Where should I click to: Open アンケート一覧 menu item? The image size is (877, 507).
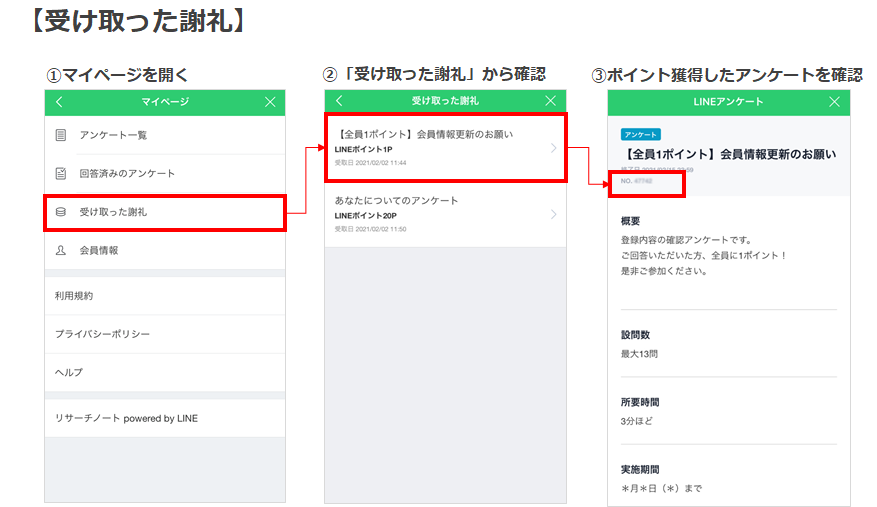click(x=165, y=135)
